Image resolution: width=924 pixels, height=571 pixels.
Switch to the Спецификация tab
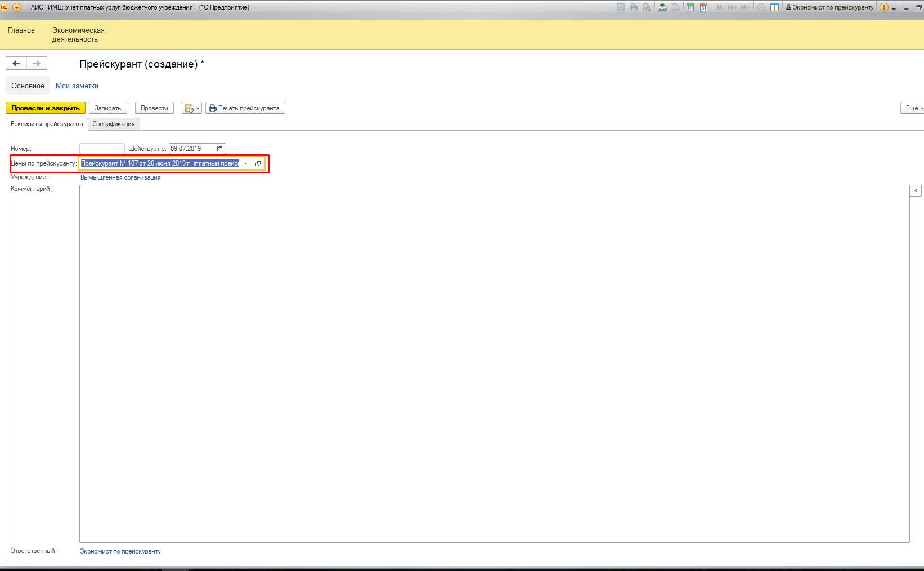click(x=114, y=124)
